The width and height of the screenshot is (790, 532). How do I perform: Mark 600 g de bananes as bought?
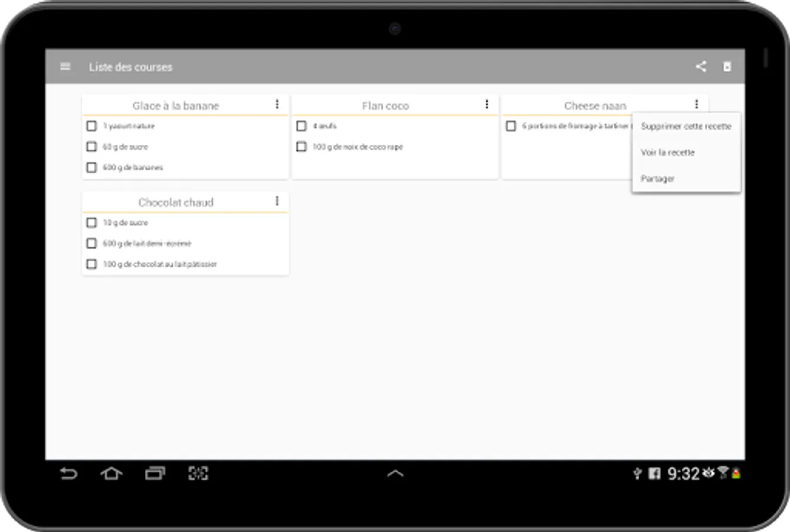(92, 167)
